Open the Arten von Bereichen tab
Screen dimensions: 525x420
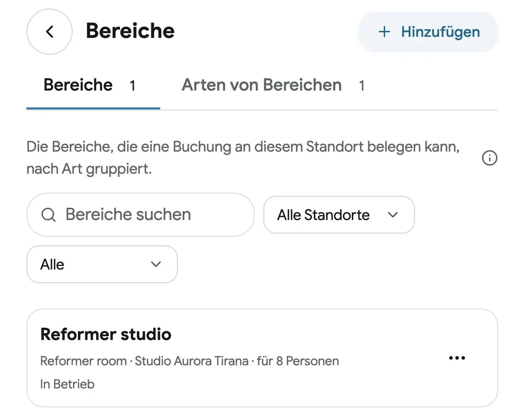pos(273,85)
